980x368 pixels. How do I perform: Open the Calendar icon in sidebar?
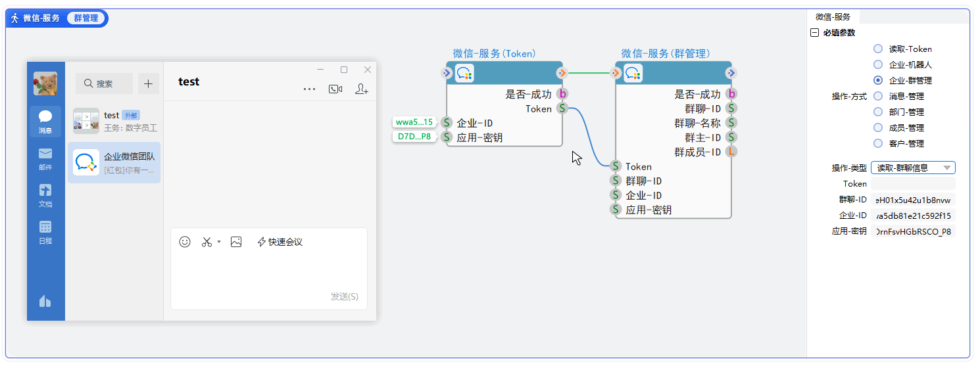(45, 231)
